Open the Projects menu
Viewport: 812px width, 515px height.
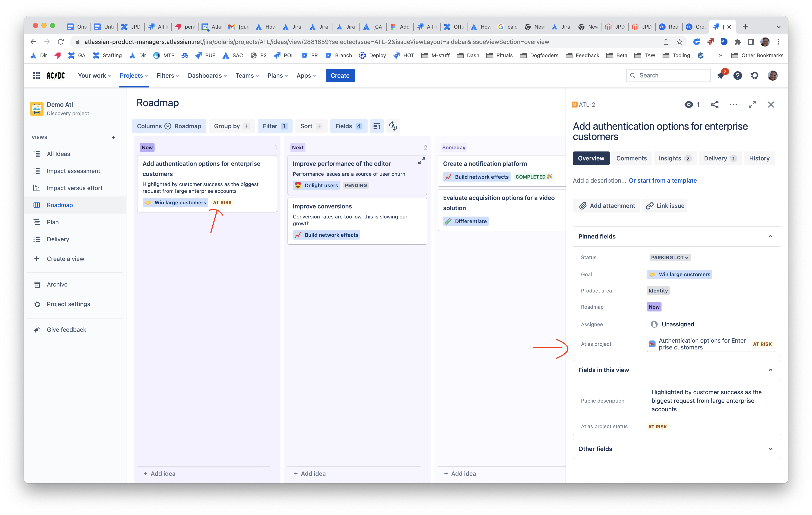point(134,76)
